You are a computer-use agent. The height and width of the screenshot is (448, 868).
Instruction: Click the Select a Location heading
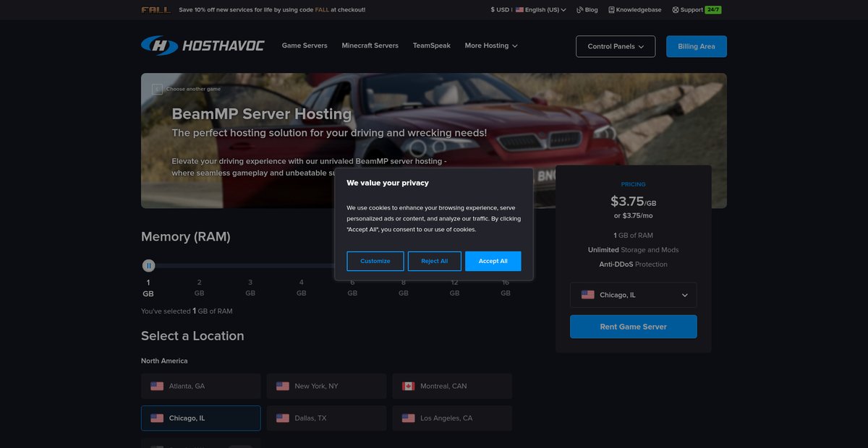point(192,336)
